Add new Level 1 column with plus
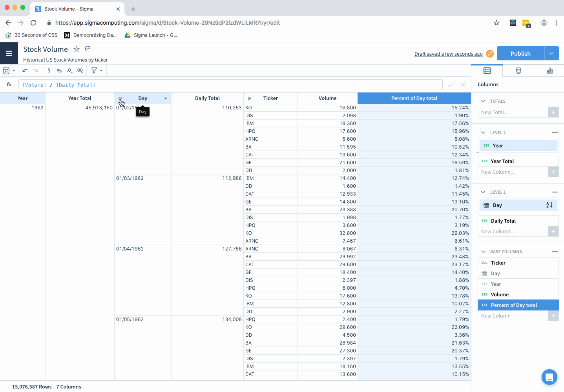 (x=553, y=231)
